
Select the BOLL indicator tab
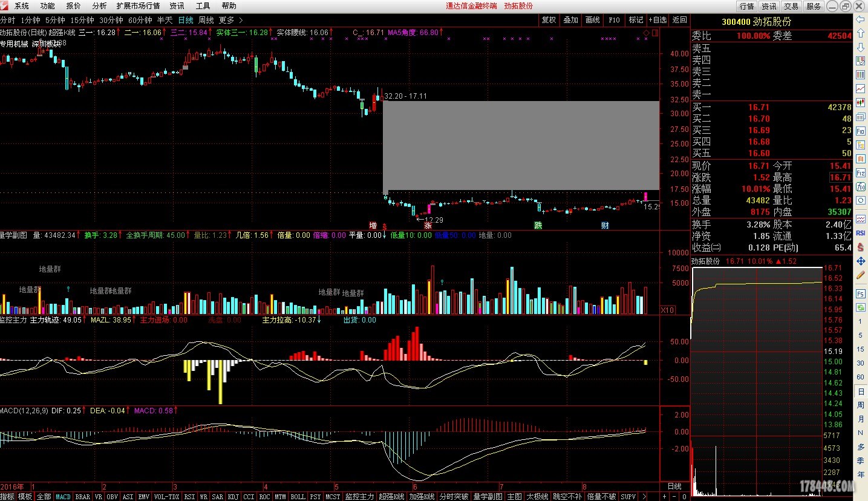(298, 497)
